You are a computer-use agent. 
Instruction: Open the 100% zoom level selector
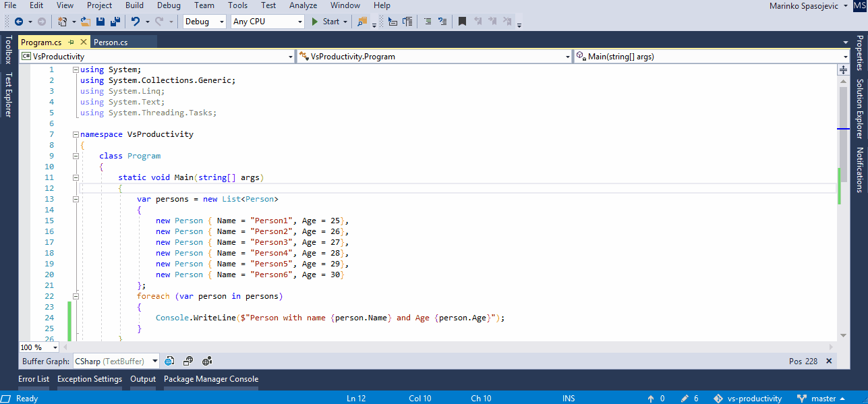point(38,347)
